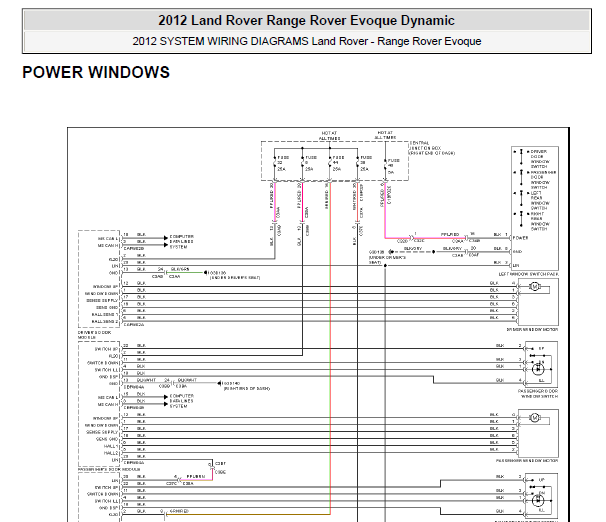Click HOT AT ALL TIMES above Fuse 48
This screenshot has height=522, width=606.
pyautogui.click(x=385, y=135)
